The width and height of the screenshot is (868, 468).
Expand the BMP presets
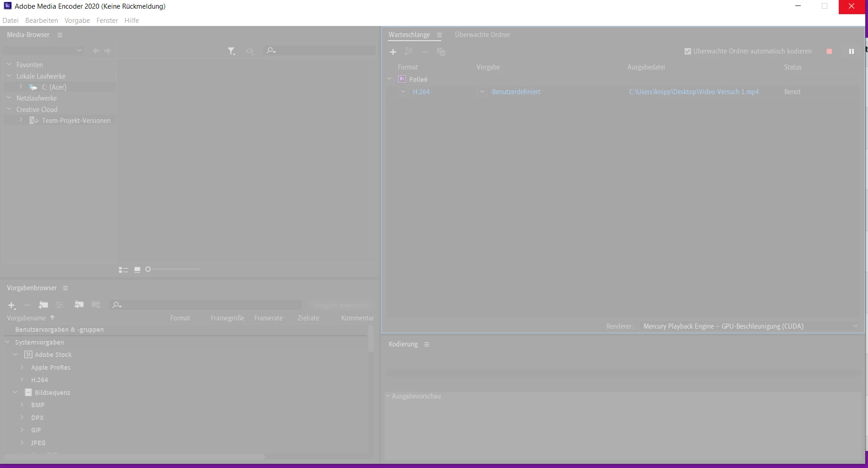point(22,404)
